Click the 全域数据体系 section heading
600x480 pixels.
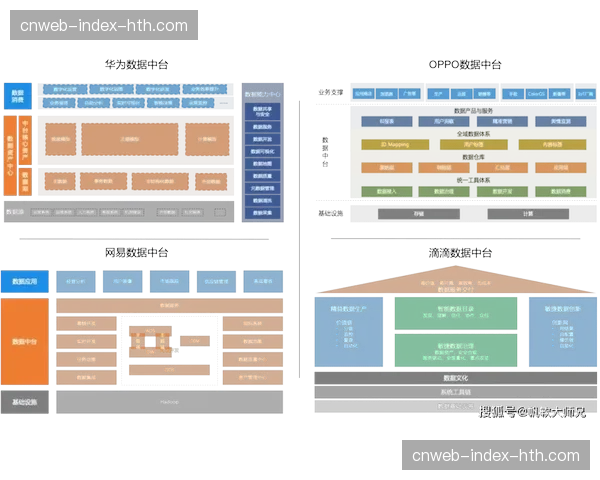pos(473,134)
